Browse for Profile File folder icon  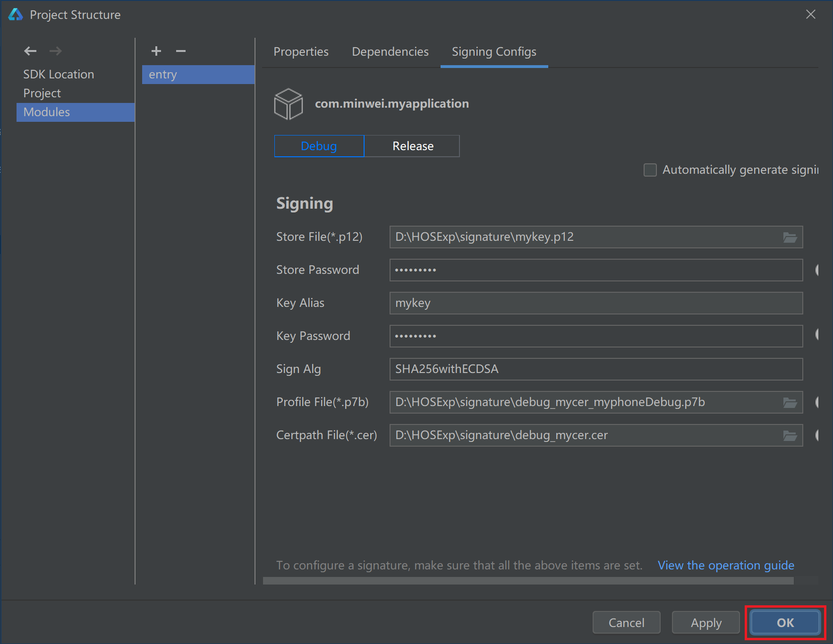pos(790,402)
